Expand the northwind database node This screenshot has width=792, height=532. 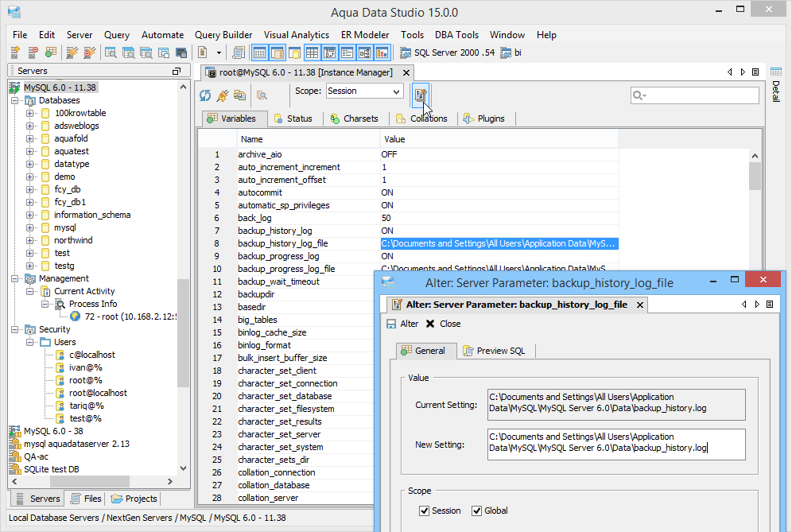(x=29, y=240)
